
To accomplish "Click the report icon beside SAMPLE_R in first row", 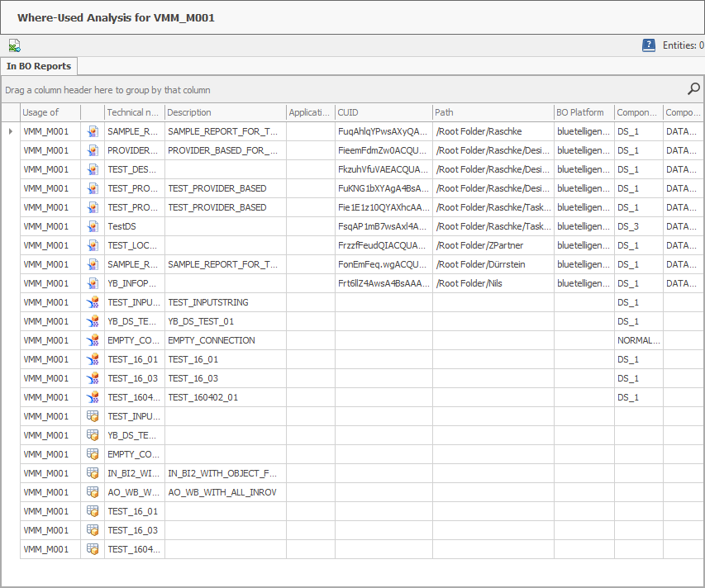I will [93, 130].
